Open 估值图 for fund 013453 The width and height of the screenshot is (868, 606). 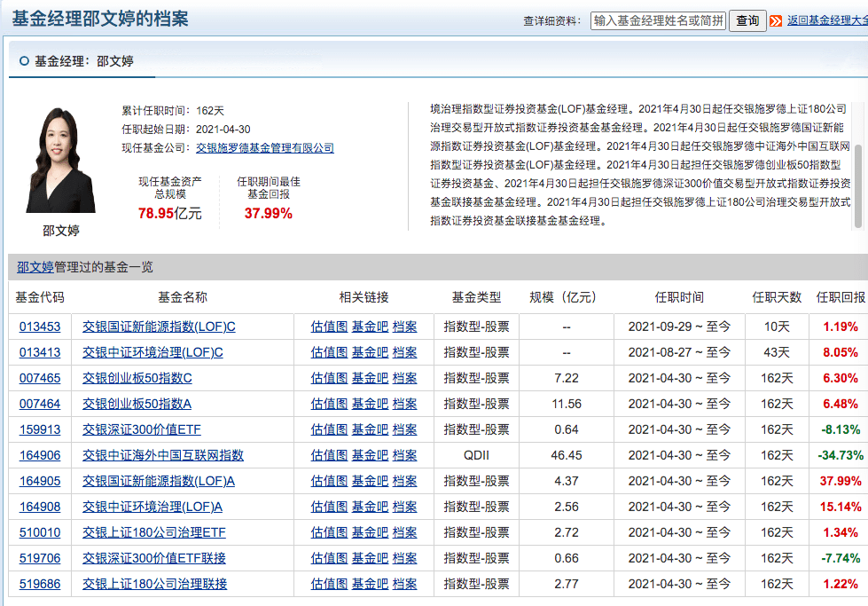pos(329,327)
